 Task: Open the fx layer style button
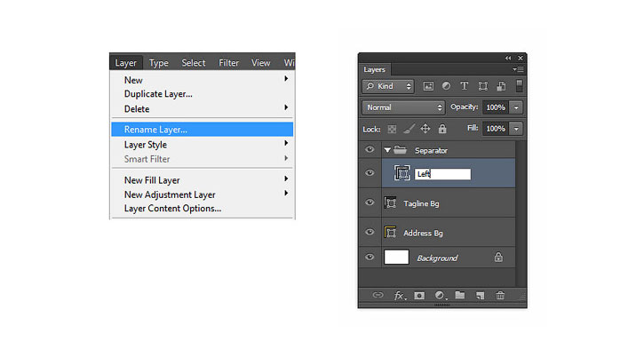[400, 296]
